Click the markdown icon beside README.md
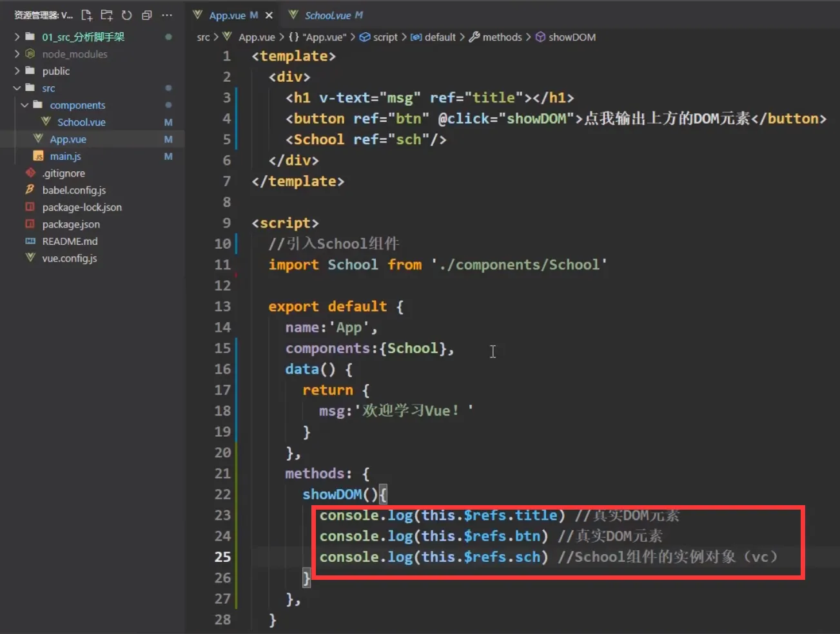 (x=30, y=241)
